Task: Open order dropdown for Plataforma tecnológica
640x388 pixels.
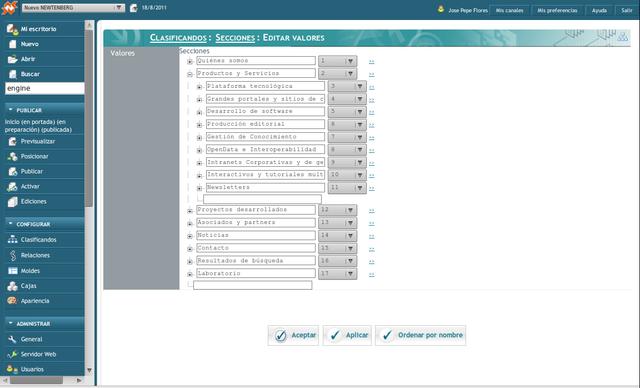Action: pyautogui.click(x=347, y=86)
